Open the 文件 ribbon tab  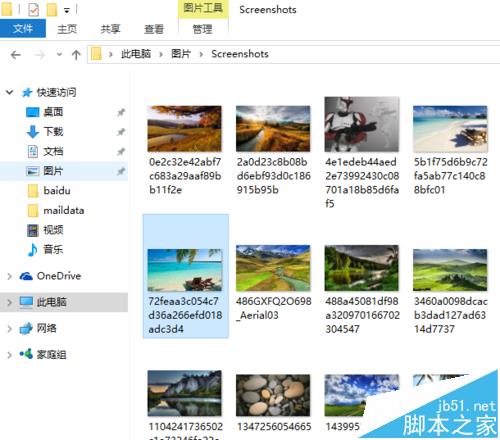(x=23, y=29)
